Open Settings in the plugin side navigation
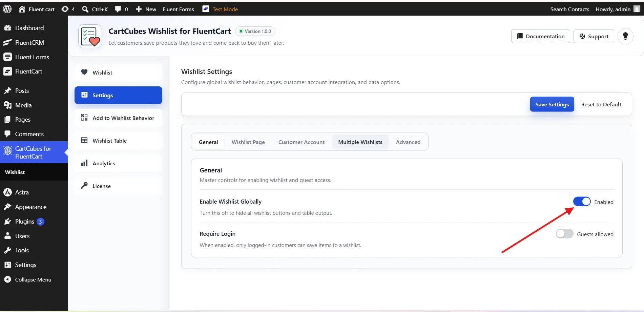The image size is (644, 312). (x=118, y=95)
